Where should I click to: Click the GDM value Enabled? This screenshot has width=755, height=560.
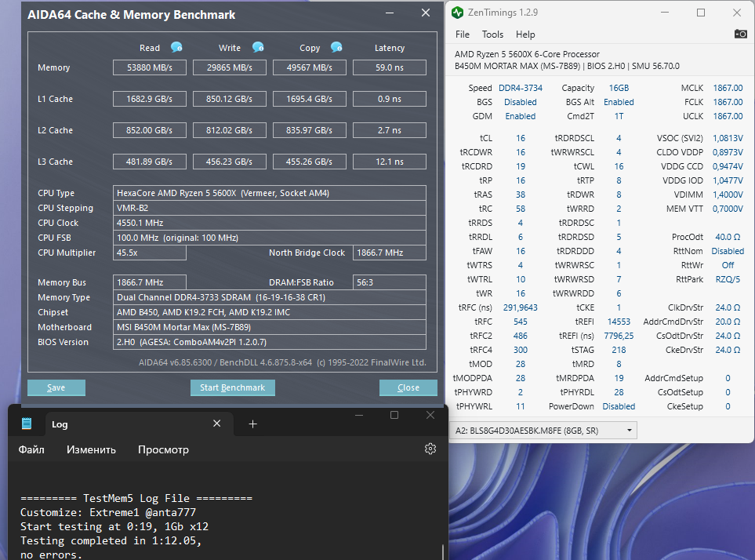[x=521, y=116]
